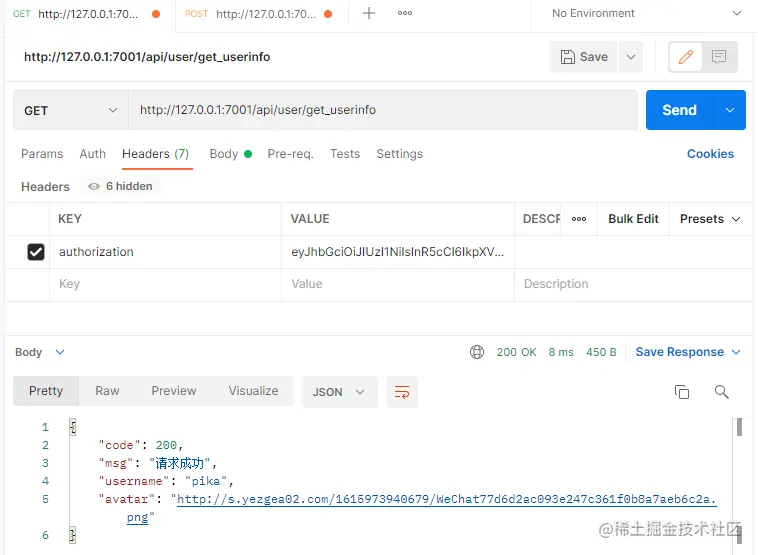Click the 200 OK status

tap(516, 352)
